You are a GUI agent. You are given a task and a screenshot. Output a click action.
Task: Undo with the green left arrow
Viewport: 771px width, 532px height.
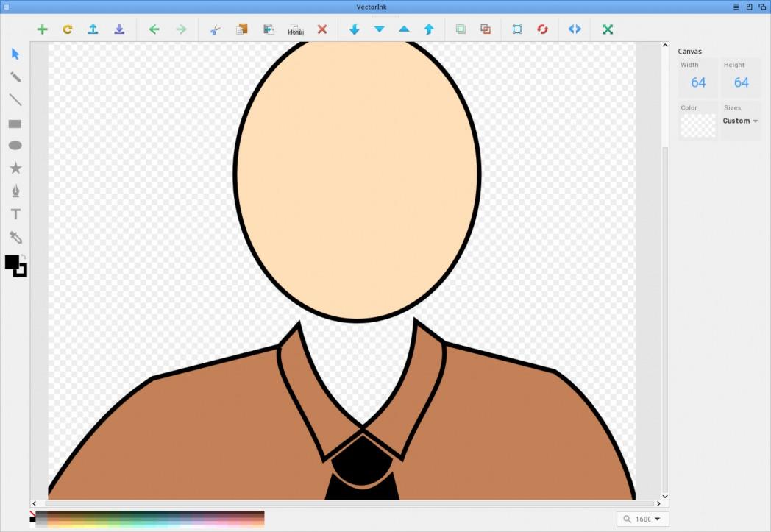(x=154, y=29)
